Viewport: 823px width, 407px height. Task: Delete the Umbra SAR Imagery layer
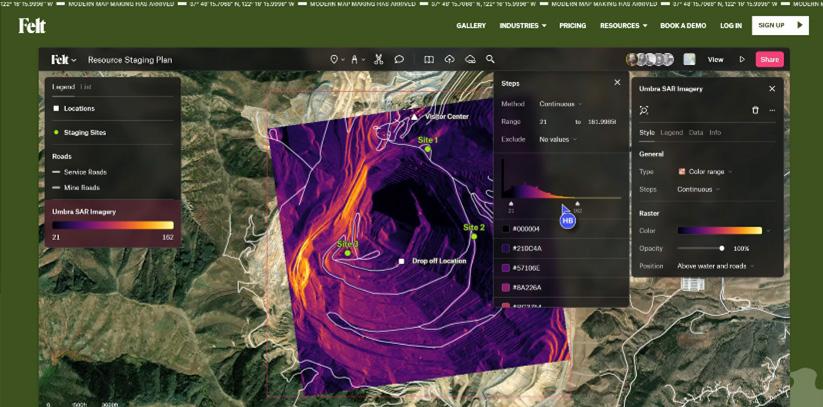click(755, 110)
